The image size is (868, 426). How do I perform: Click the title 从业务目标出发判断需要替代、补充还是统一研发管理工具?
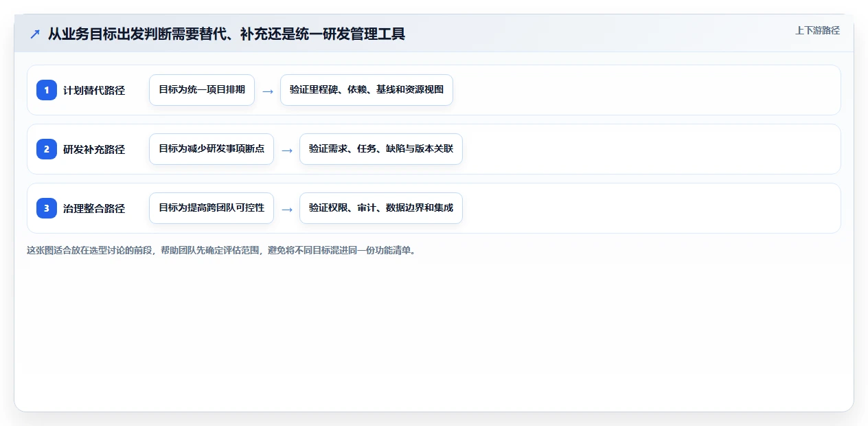pyautogui.click(x=227, y=34)
